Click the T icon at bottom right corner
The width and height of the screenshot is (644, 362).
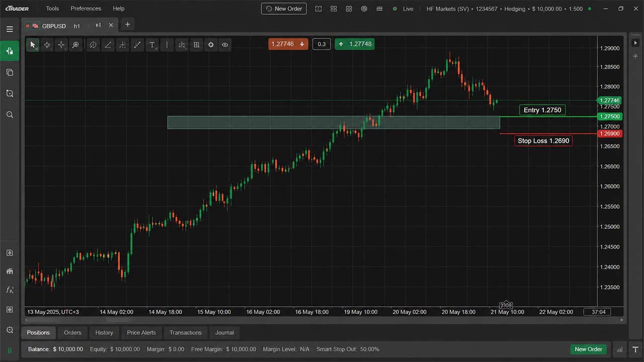635,349
